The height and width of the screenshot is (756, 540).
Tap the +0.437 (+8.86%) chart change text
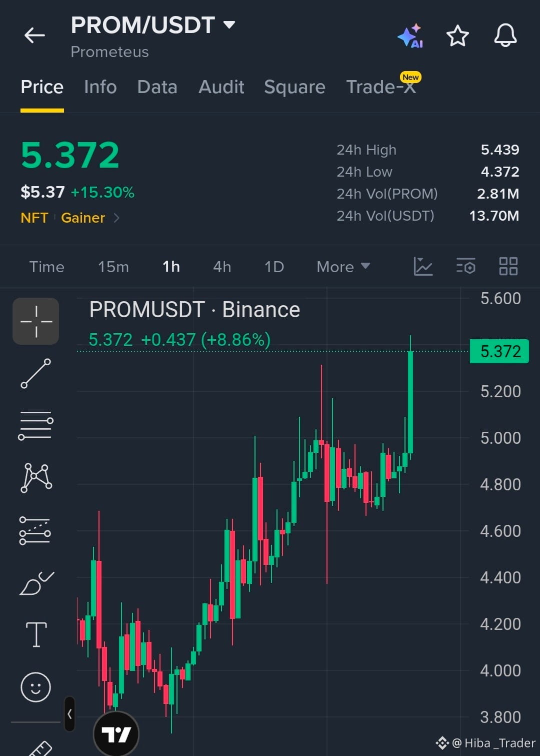tap(206, 340)
